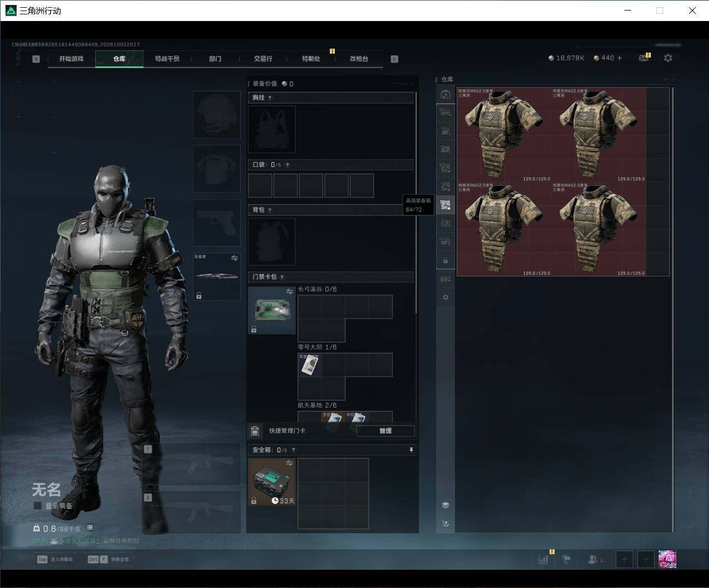Click the 胸挂 help question mark

[x=270, y=98]
